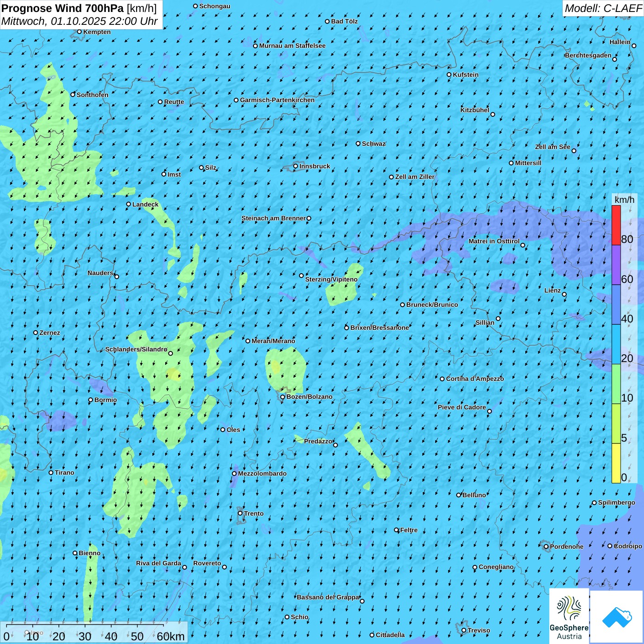Click the 'Schlanders/Silandro' label
The image size is (644, 644).
point(136,349)
